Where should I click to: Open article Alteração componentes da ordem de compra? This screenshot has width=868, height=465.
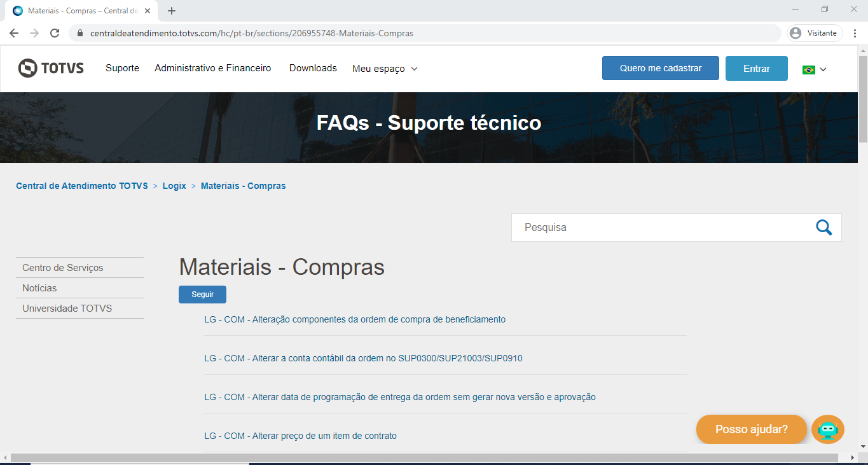[x=355, y=319]
